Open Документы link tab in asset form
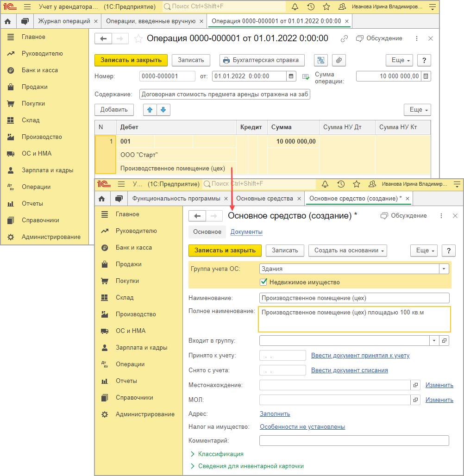The height and width of the screenshot is (476, 464). [x=246, y=232]
